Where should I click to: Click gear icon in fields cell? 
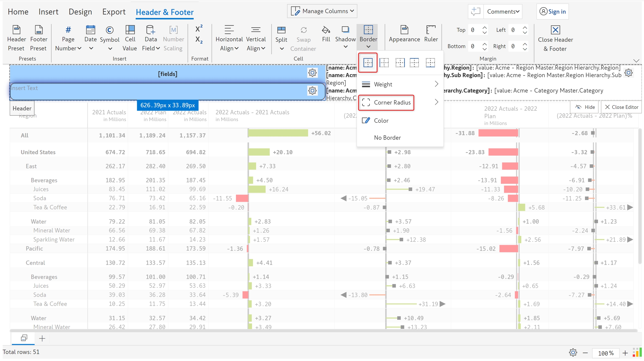point(312,73)
